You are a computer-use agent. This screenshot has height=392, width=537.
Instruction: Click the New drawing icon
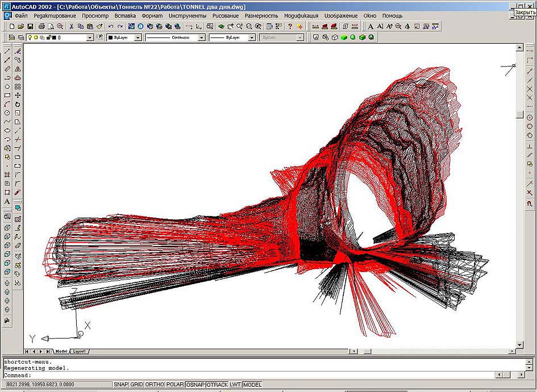(x=12, y=26)
